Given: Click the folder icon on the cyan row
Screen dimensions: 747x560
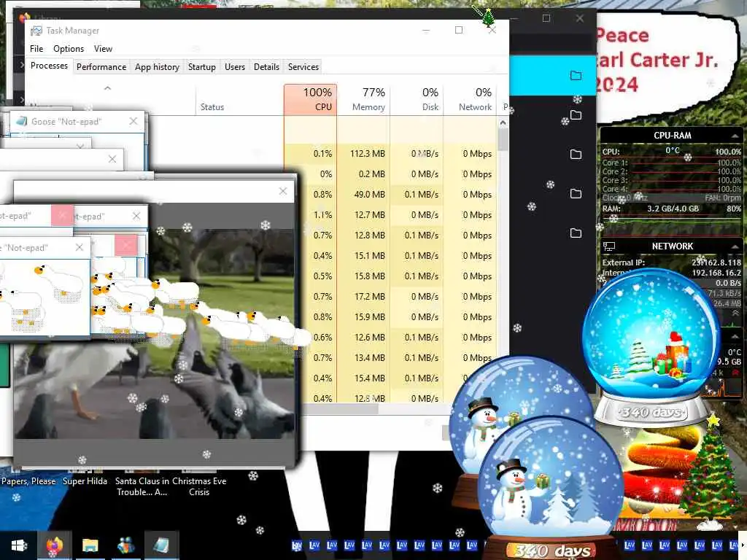Looking at the screenshot, I should (576, 75).
